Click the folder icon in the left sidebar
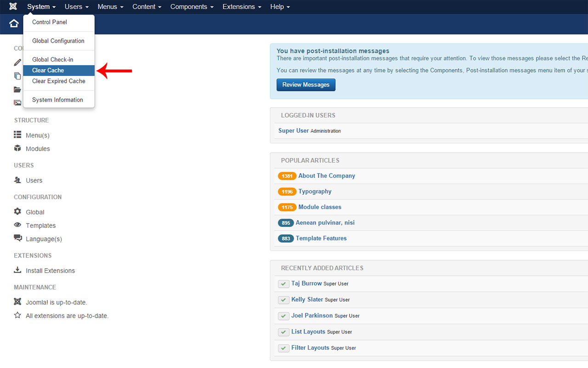The image size is (588, 368). click(x=17, y=89)
